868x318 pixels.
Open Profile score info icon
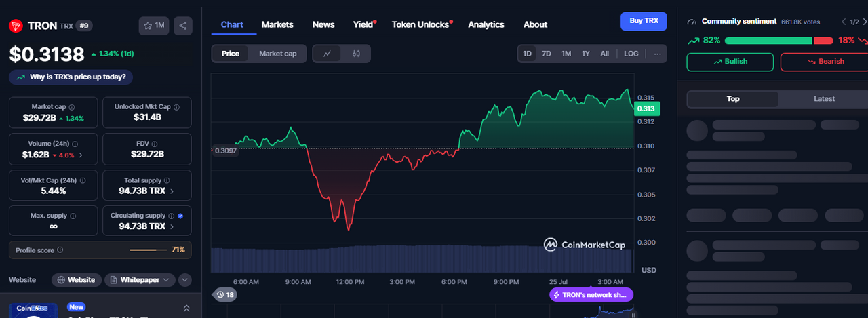tap(60, 250)
